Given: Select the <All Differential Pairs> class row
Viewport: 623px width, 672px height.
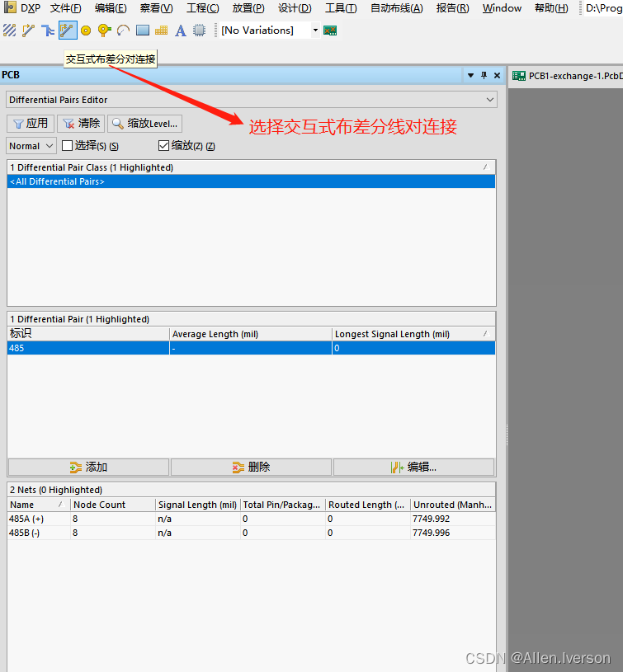Looking at the screenshot, I should [251, 181].
